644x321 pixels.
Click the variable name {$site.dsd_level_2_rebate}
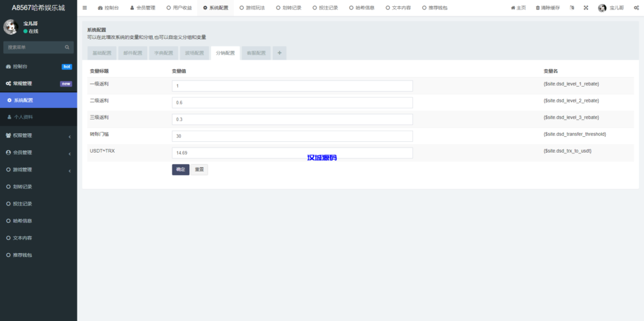[571, 101]
